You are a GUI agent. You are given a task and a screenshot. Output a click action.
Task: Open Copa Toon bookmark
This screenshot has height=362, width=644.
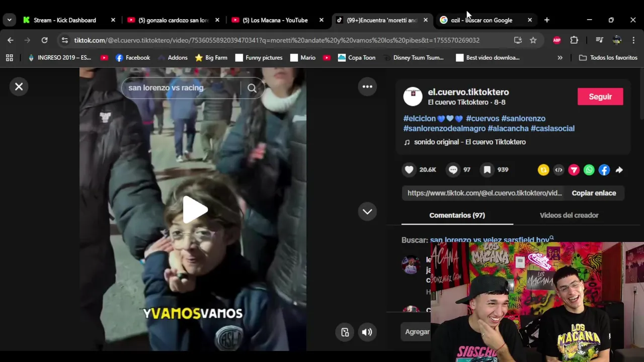click(357, 58)
